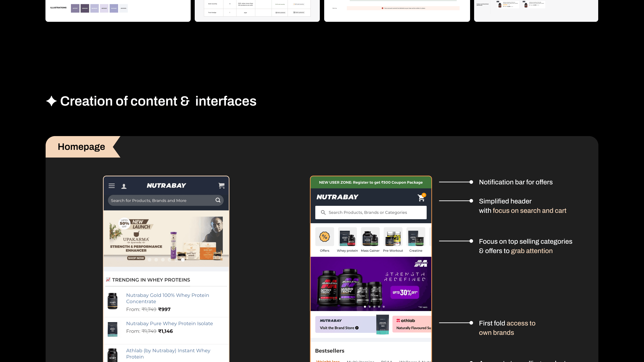Open the athlab Naturally Flavoured card

[412, 324]
